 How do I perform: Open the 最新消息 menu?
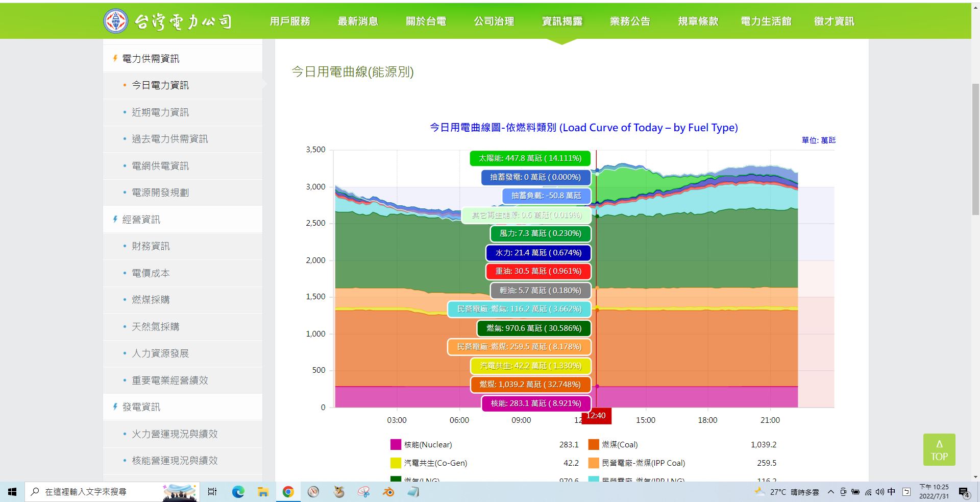[x=358, y=21]
